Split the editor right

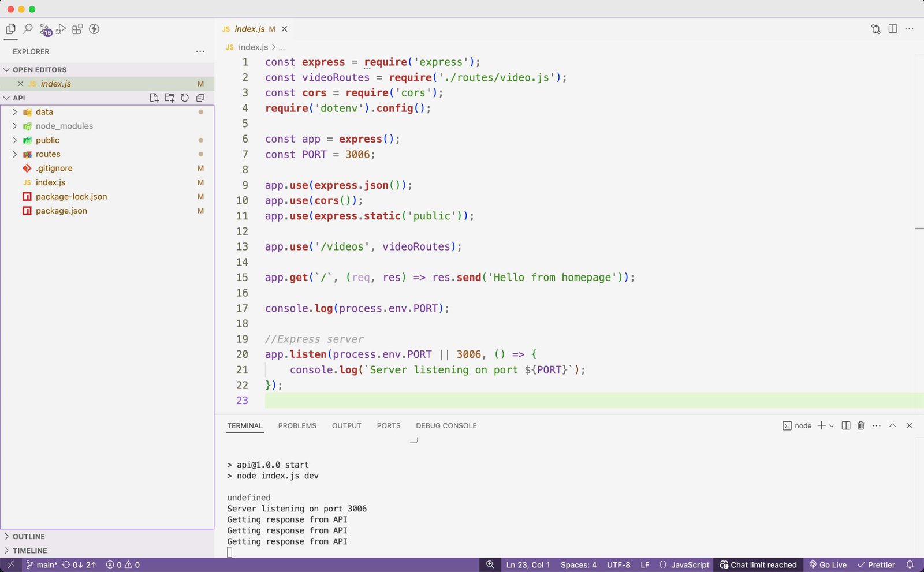893,29
